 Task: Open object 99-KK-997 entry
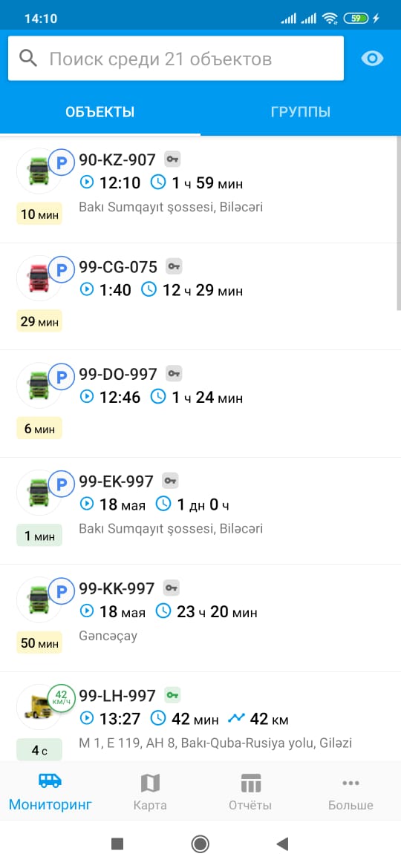(200, 618)
